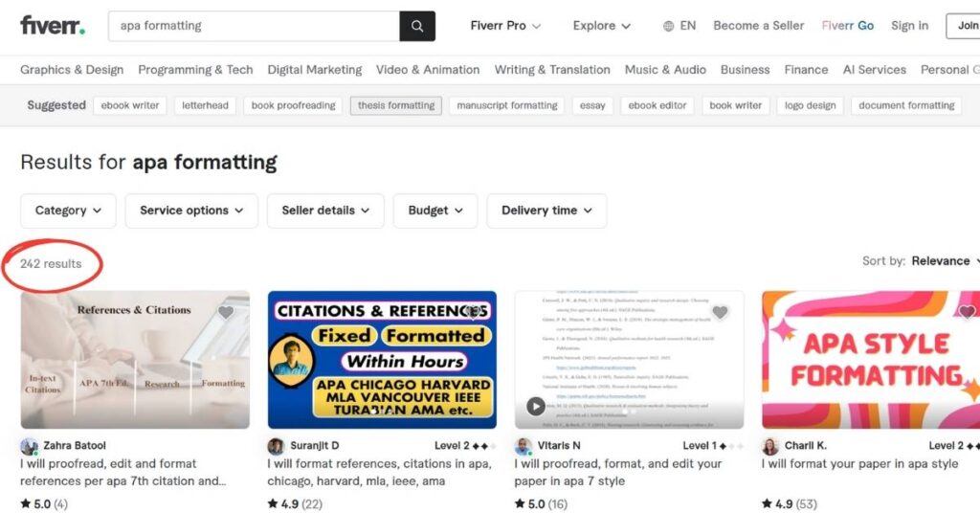980x513 pixels.
Task: Open Programming & Tech category
Action: (195, 70)
